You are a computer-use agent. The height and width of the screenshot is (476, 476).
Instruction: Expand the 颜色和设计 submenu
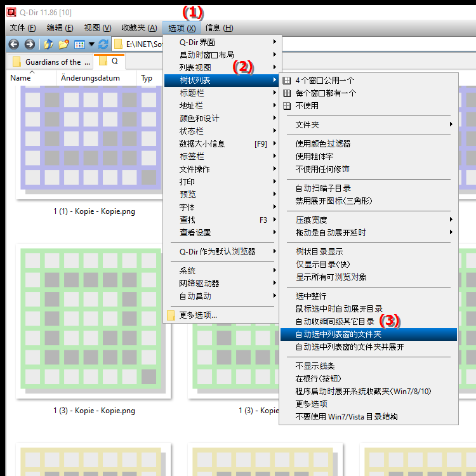222,119
